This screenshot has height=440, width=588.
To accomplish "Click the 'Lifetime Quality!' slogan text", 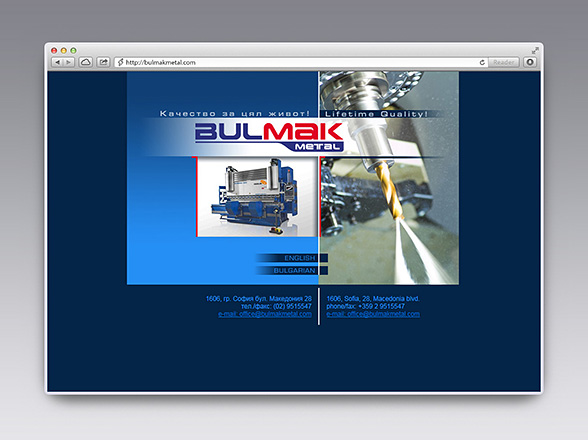I will pos(376,114).
